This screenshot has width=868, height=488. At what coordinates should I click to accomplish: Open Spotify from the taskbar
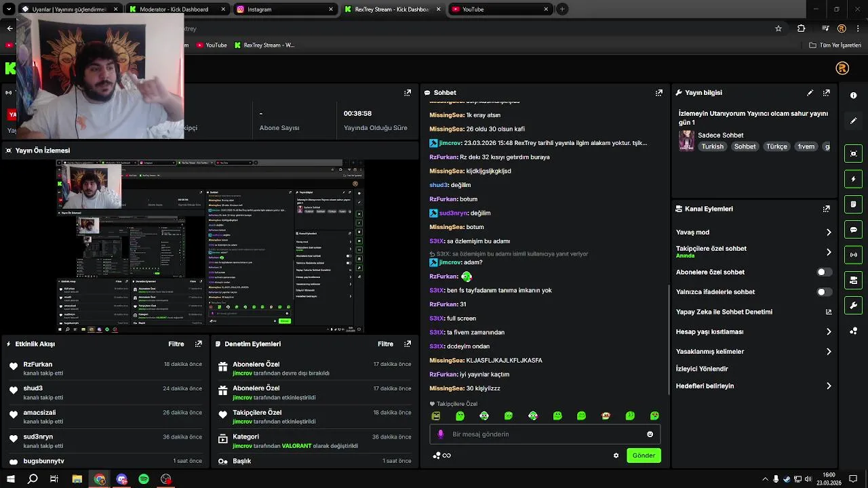pos(144,479)
